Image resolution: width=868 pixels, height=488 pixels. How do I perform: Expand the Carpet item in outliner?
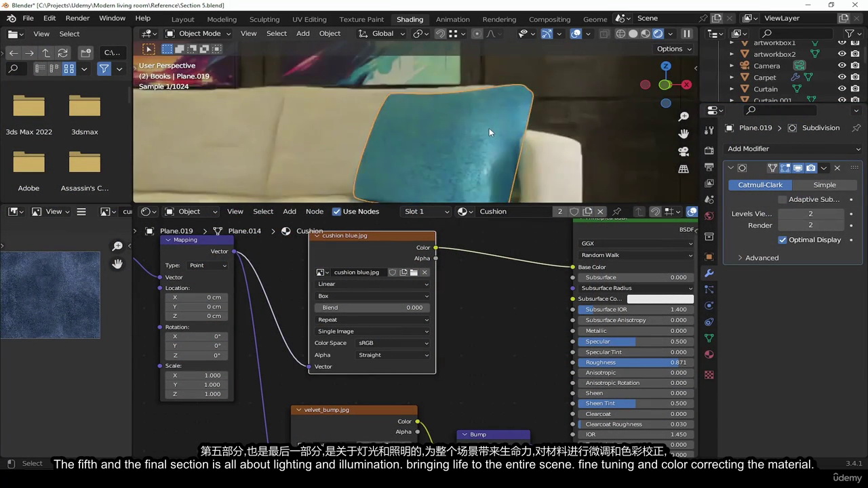(x=732, y=77)
